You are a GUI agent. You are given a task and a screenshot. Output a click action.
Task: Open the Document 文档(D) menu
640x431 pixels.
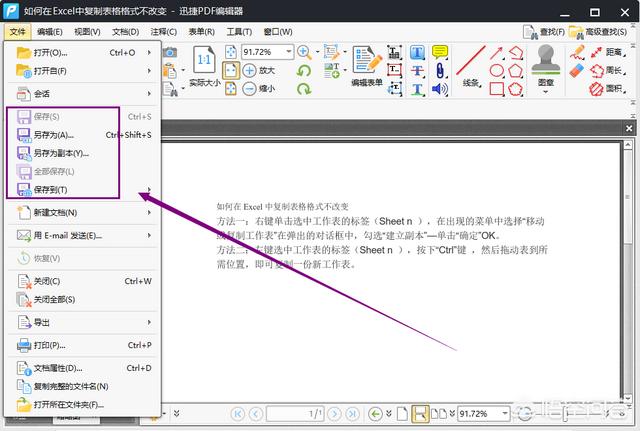125,32
